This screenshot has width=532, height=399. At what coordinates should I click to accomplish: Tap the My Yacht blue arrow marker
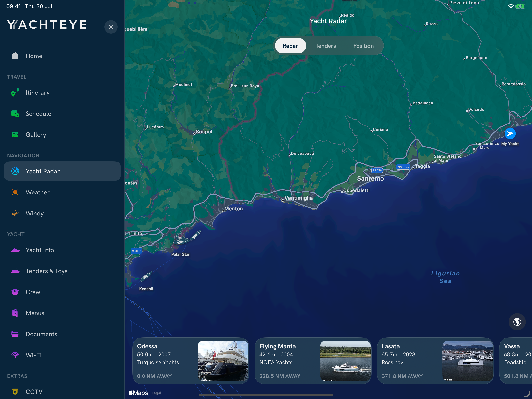tap(510, 134)
